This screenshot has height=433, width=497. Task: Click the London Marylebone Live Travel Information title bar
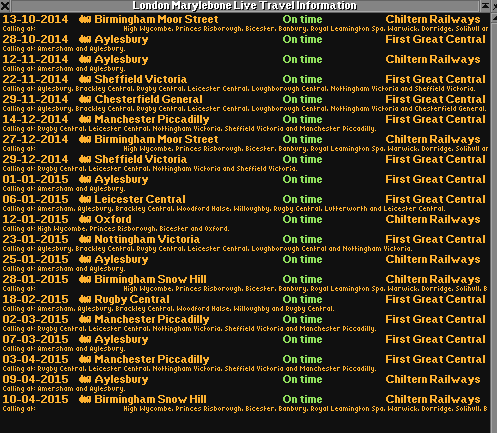tap(245, 6)
